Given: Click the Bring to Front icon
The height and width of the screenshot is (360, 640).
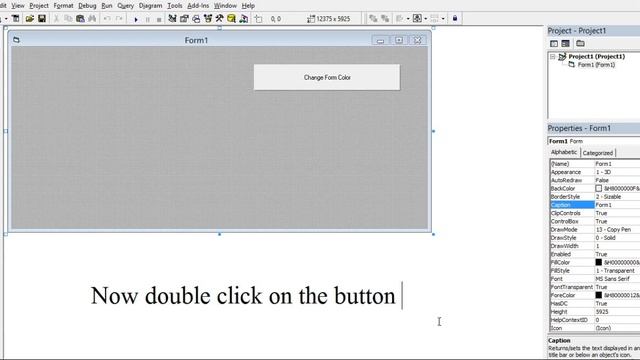Looking at the screenshot, I should coord(373,18).
